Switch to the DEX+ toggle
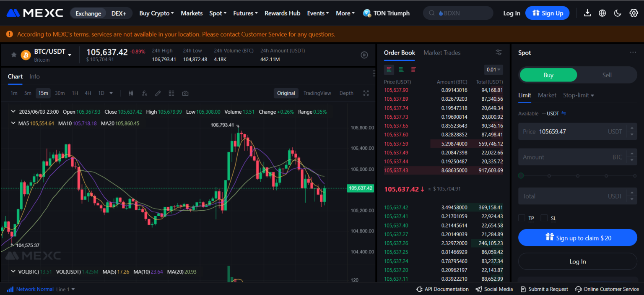Image resolution: width=644 pixels, height=295 pixels. coord(119,13)
